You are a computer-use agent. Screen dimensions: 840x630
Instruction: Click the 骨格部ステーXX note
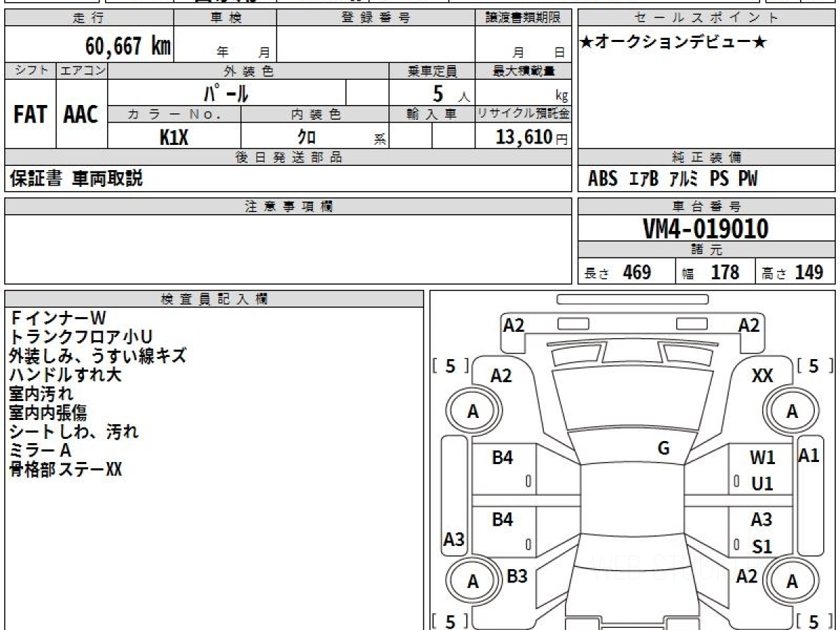pos(66,470)
